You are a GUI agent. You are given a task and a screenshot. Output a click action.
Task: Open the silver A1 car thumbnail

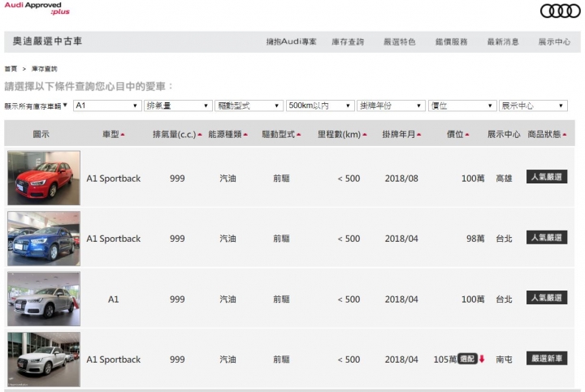[44, 299]
